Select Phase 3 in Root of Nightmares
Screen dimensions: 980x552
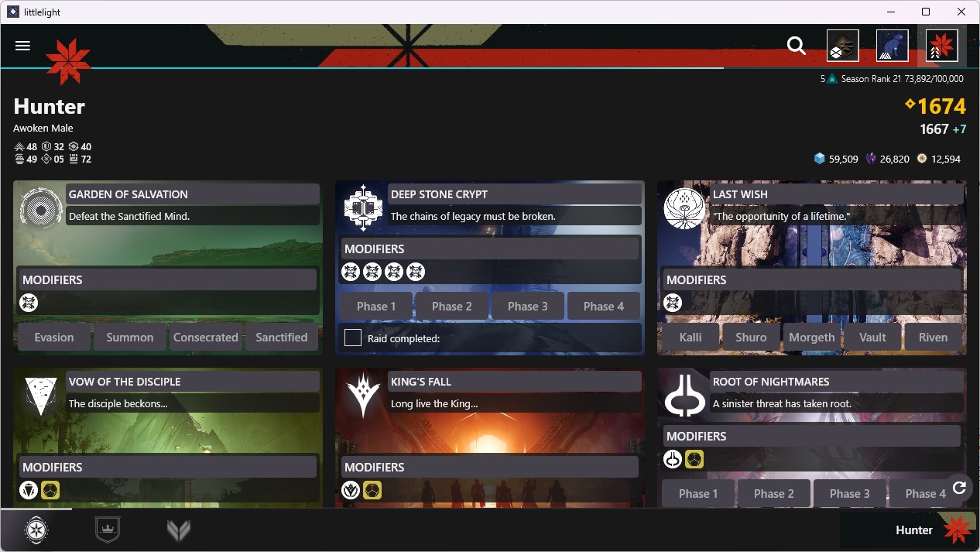tap(850, 494)
